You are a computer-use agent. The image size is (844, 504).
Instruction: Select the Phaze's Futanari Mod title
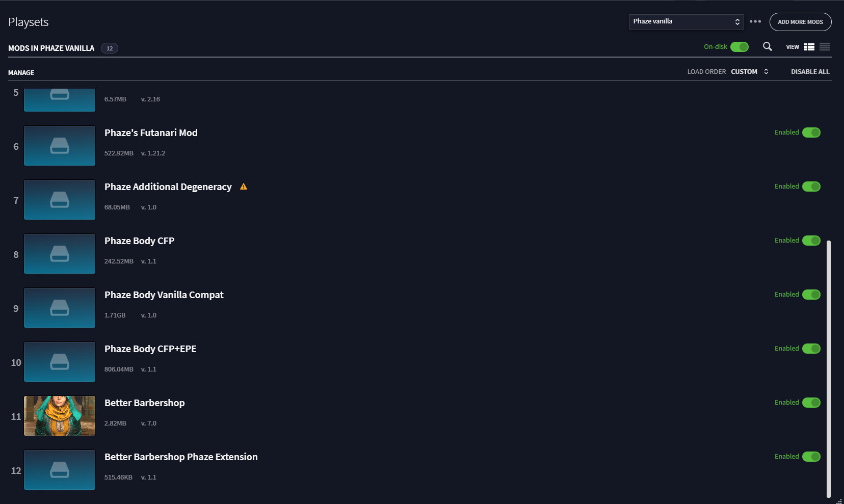pyautogui.click(x=151, y=133)
